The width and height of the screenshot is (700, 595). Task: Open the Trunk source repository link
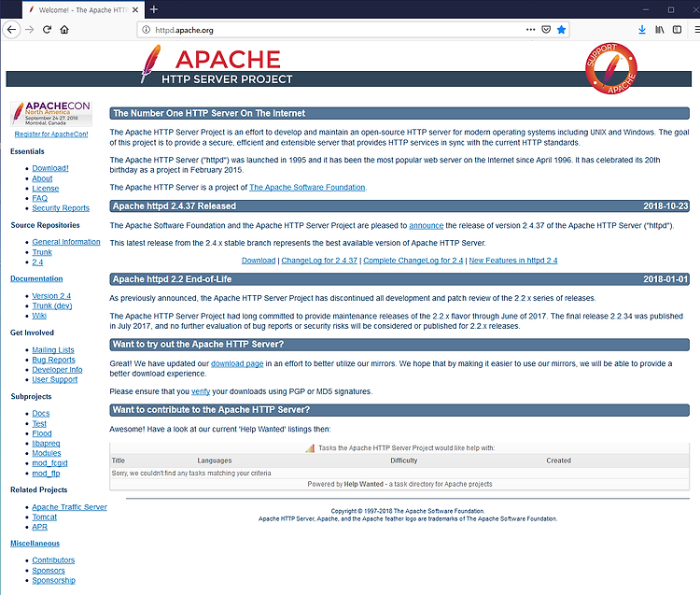(x=42, y=252)
